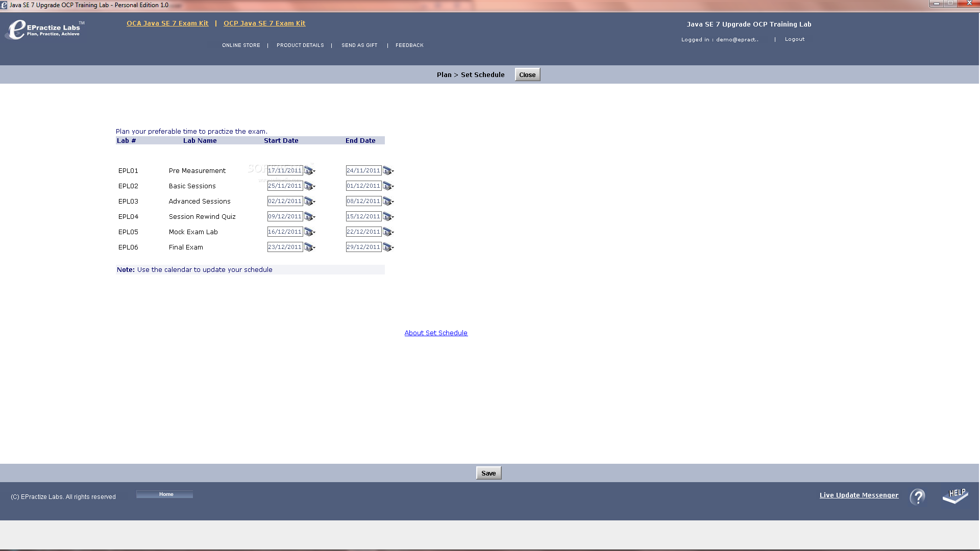Go to ONLINE STORE

(x=241, y=45)
